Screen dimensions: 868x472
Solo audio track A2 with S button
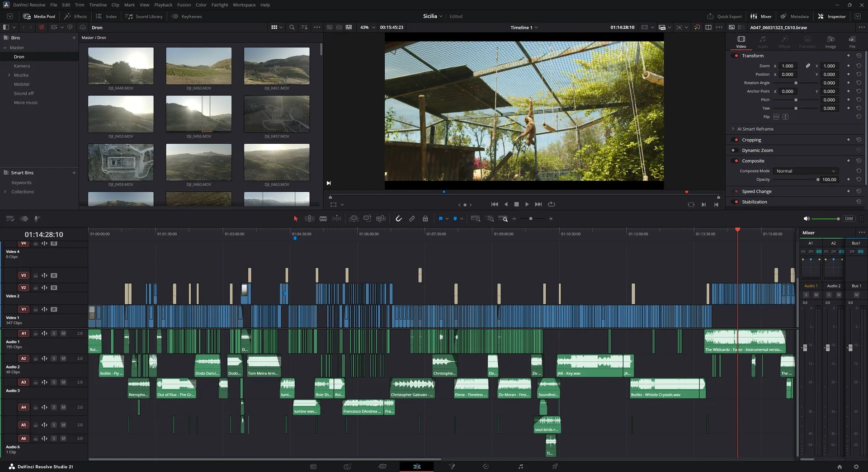pos(54,359)
